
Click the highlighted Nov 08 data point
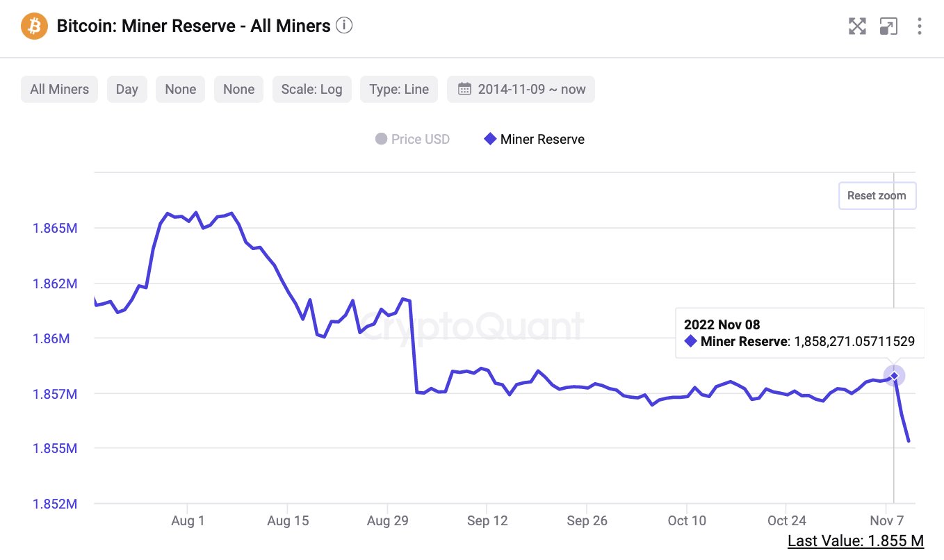pos(894,376)
